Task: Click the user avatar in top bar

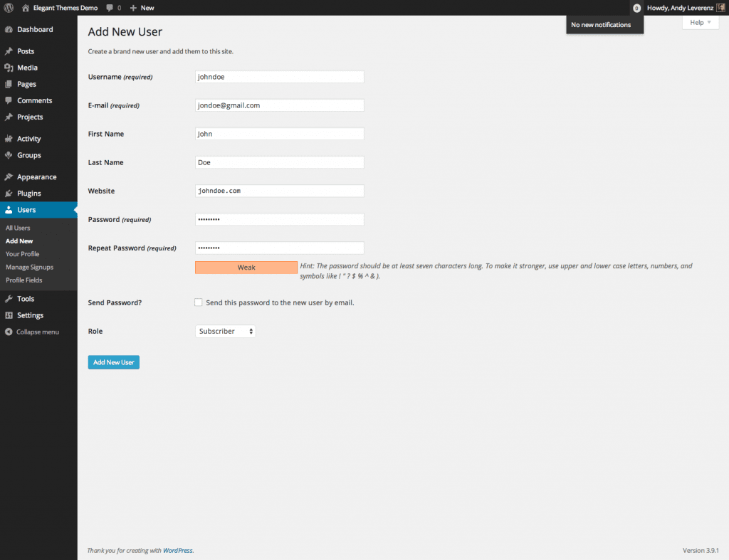Action: 720,8
